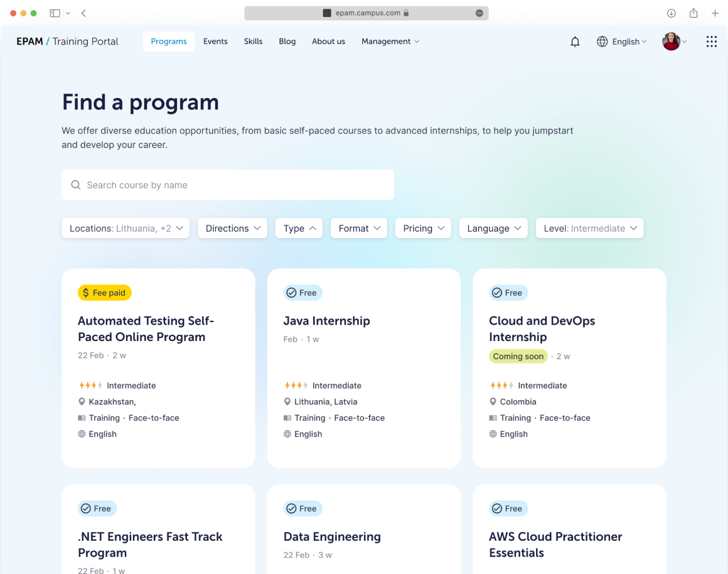Click the 'Find a program' heading

pyautogui.click(x=140, y=102)
